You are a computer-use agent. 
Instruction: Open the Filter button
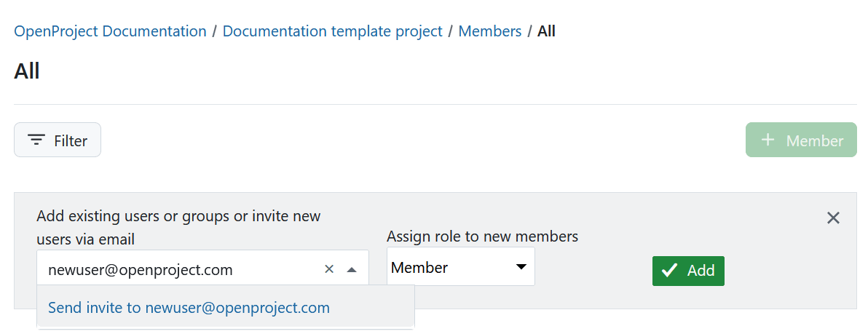point(58,140)
